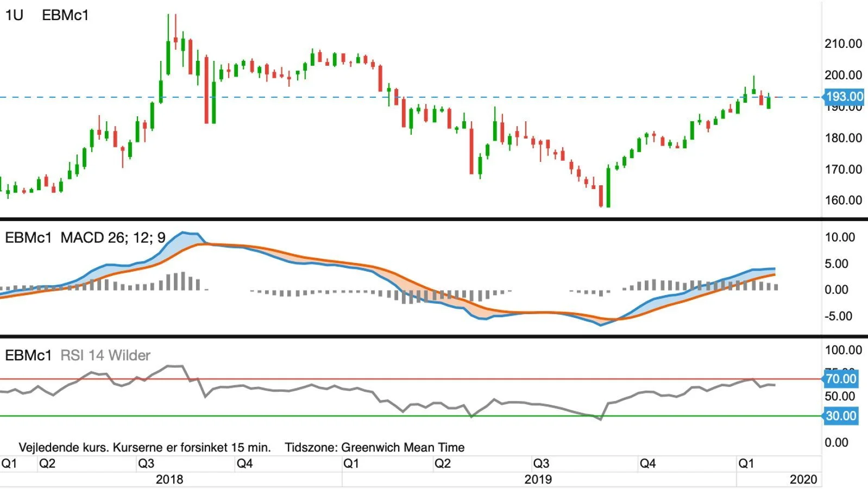Click the 193.00 current price tag
The height and width of the screenshot is (489, 868).
click(844, 97)
